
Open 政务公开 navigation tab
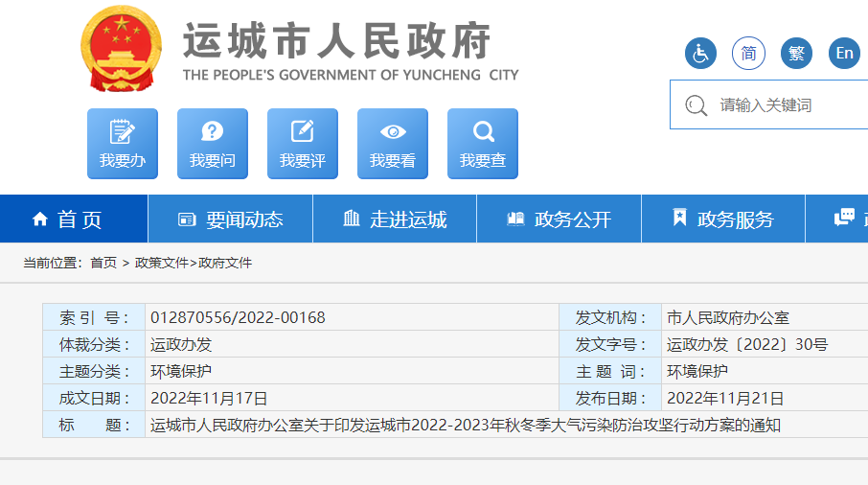[x=560, y=219]
